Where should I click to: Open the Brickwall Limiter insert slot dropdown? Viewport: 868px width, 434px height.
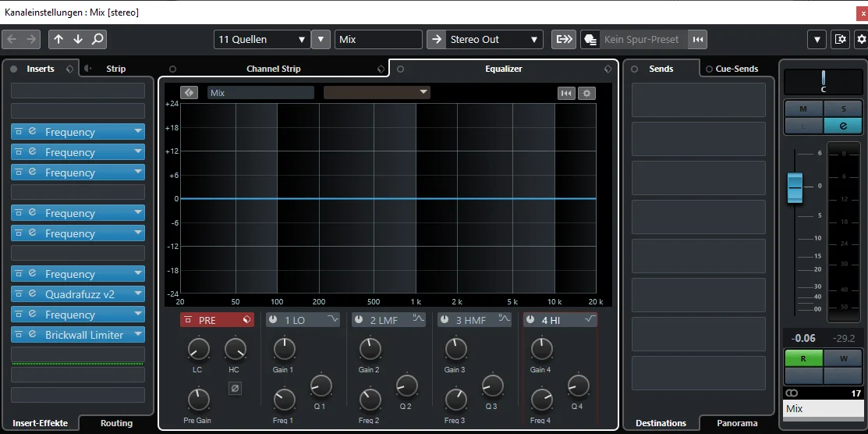point(138,334)
